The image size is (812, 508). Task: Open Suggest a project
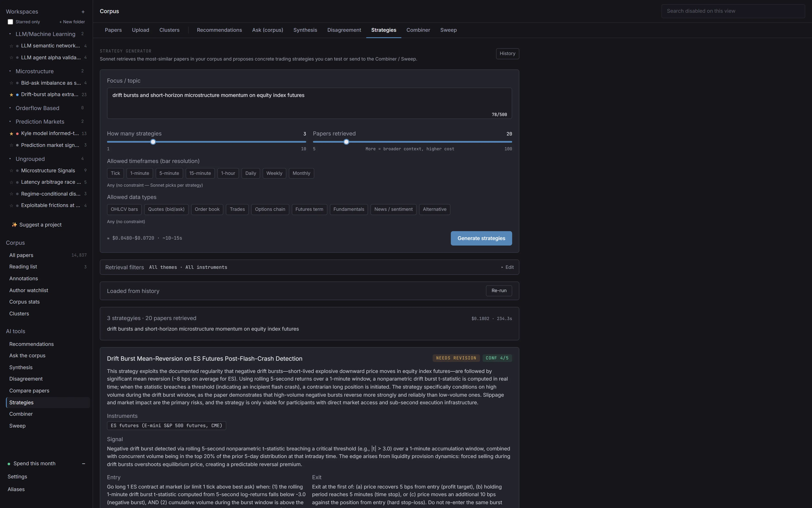[x=37, y=225]
